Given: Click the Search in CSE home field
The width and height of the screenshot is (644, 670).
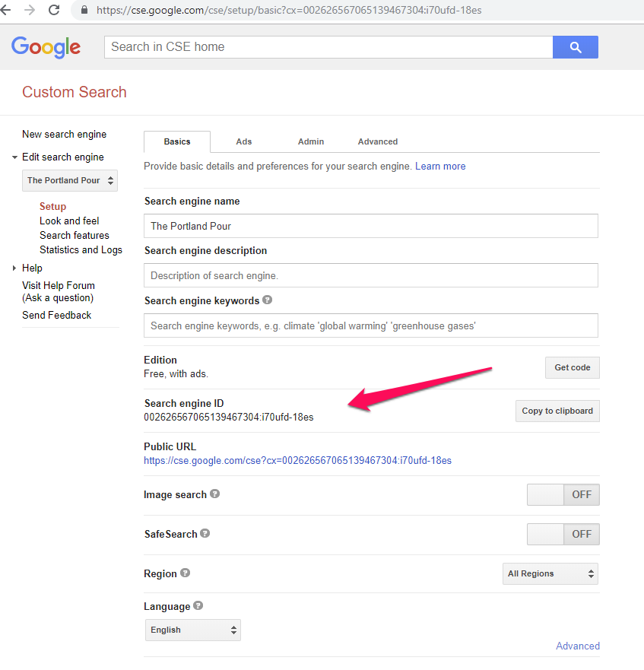Looking at the screenshot, I should 328,47.
